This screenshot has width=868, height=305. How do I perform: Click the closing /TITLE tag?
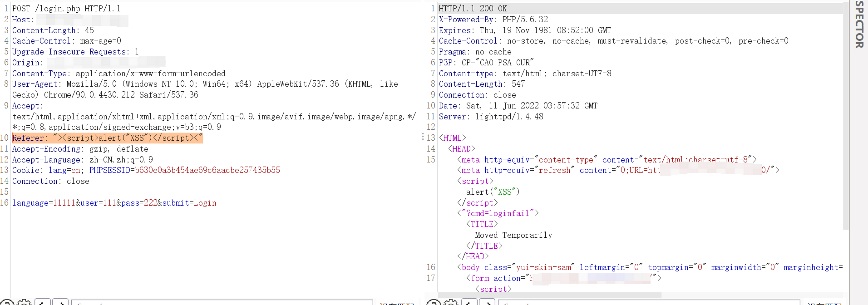pos(484,246)
